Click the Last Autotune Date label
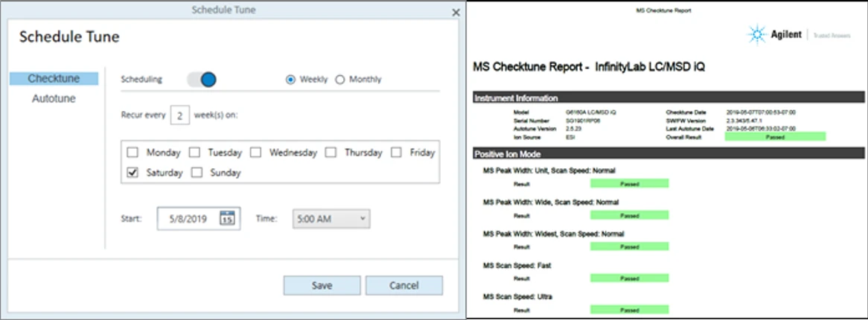This screenshot has height=320, width=868. (689, 129)
